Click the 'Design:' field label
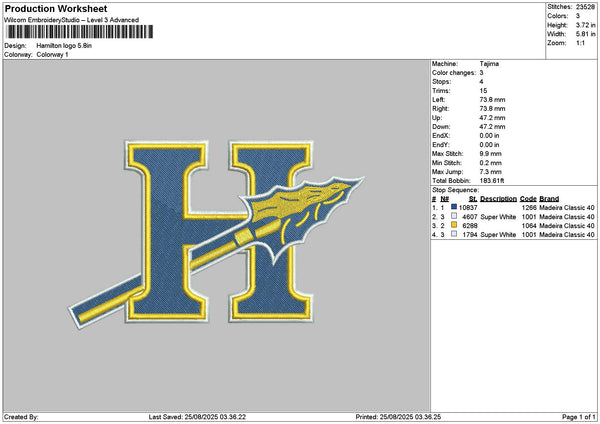The width and height of the screenshot is (600, 424). click(x=15, y=46)
